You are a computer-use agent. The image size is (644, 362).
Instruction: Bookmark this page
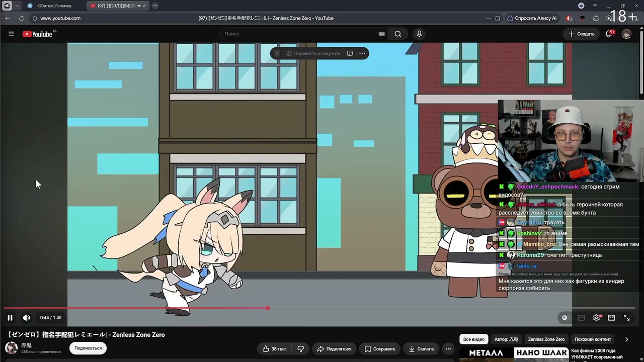(498, 18)
